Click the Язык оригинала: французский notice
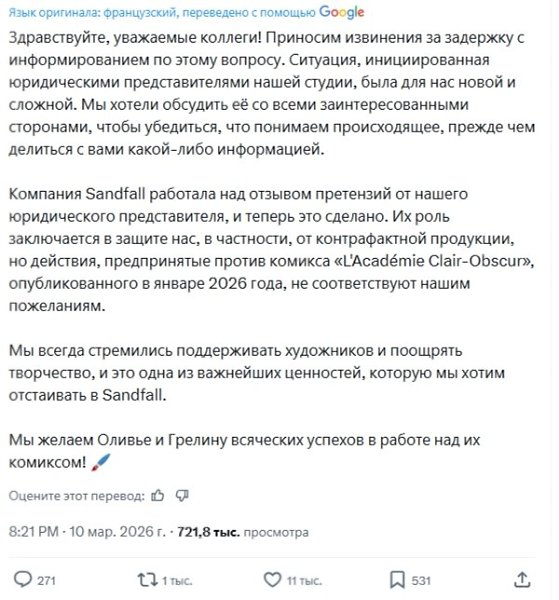Screen dimensions: 559x600 click(93, 13)
